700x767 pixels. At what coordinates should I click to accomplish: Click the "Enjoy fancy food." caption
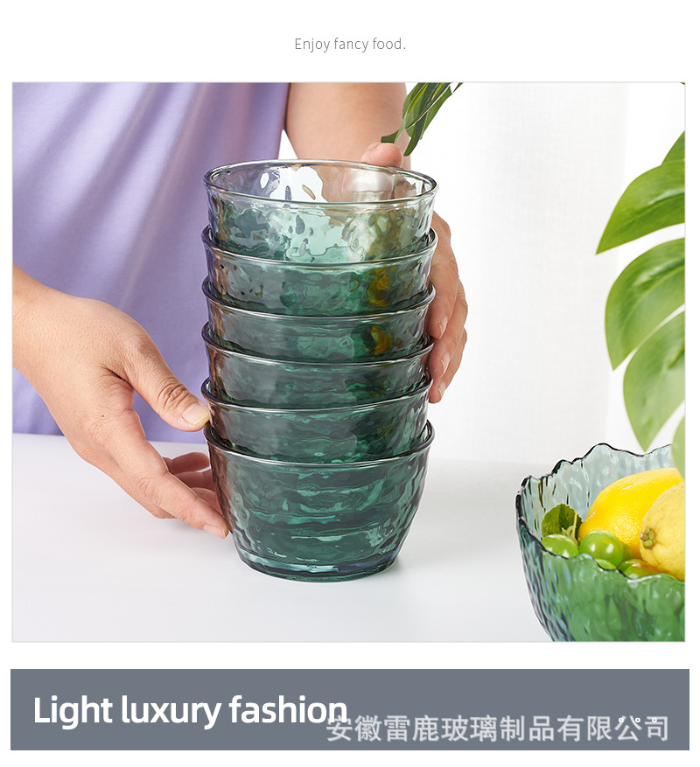click(350, 44)
